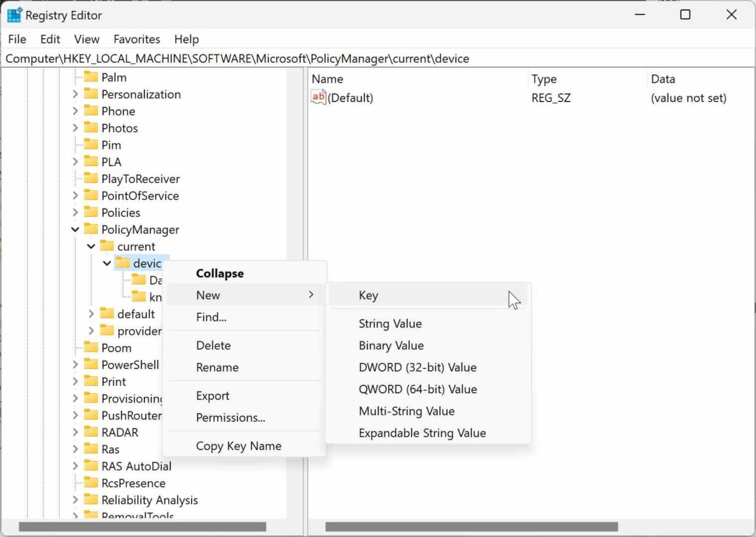
Task: Select the Palm folder icon
Action: [91, 77]
